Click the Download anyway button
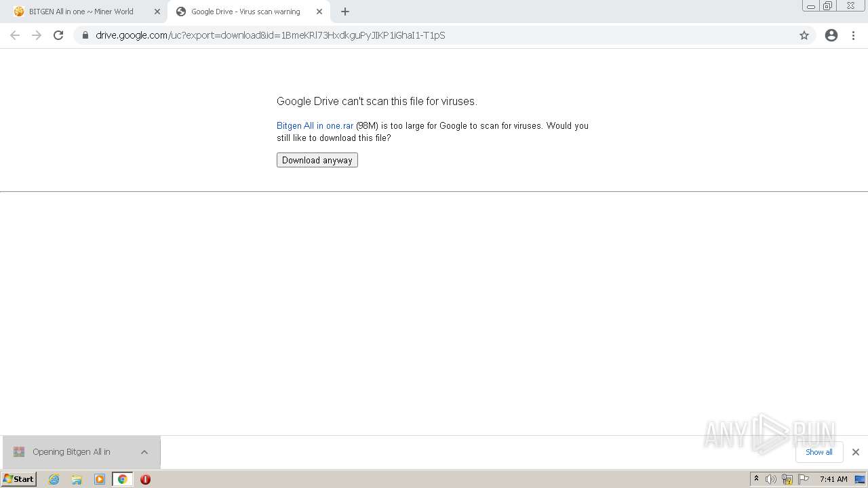868x488 pixels. pos(317,160)
